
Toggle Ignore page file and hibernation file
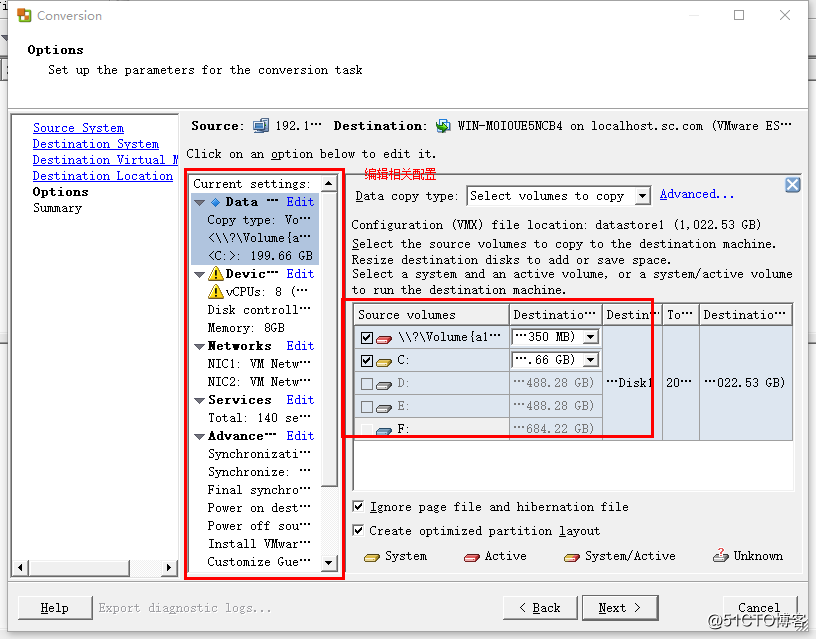358,506
